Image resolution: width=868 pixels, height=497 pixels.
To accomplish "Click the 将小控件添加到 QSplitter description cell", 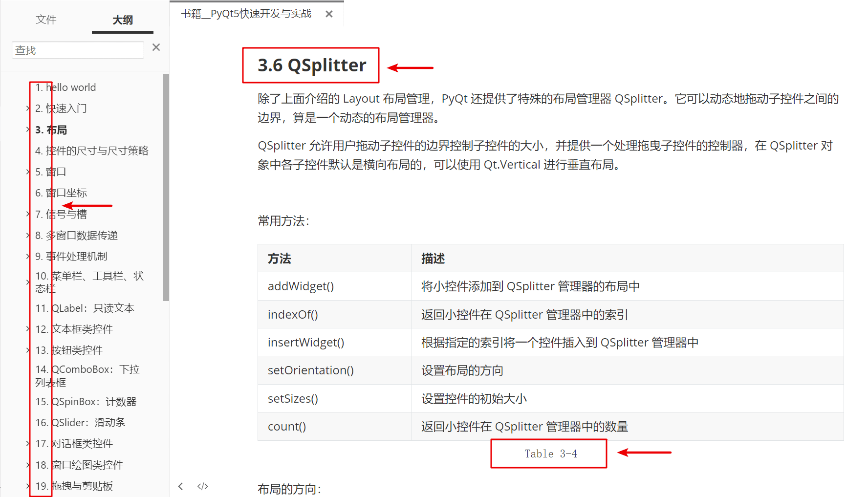I will (628, 286).
